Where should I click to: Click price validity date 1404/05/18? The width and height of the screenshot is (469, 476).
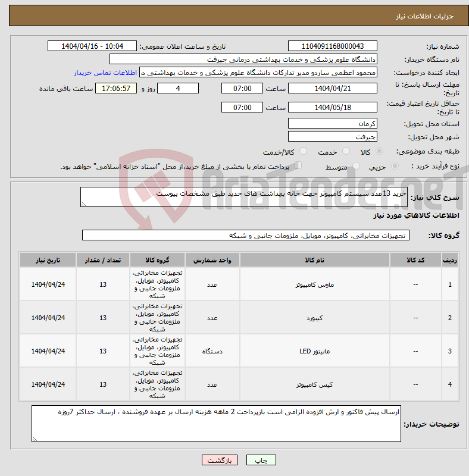pyautogui.click(x=332, y=107)
